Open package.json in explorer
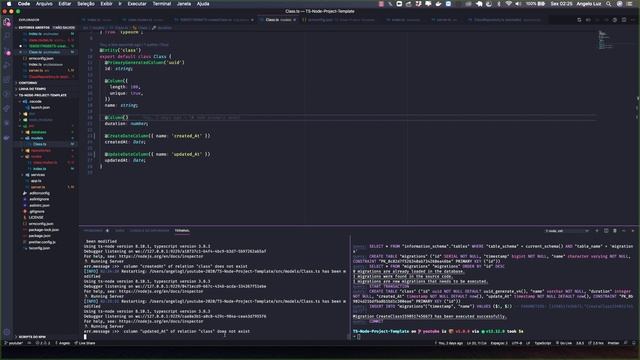Viewport: 640px width, 360px height. [x=39, y=236]
